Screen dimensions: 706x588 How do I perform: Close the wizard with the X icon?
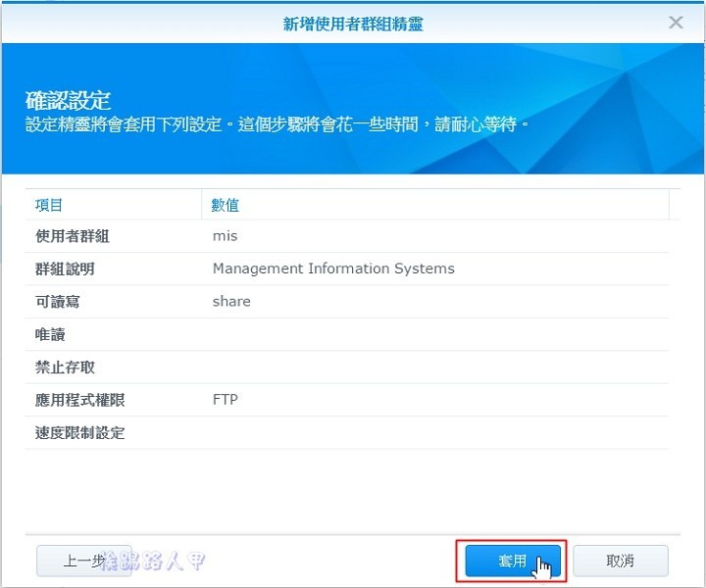[x=676, y=23]
